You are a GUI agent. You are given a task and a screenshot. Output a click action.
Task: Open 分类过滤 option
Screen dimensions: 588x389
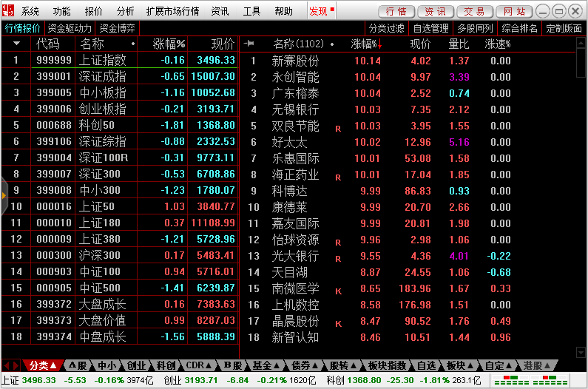pos(386,28)
